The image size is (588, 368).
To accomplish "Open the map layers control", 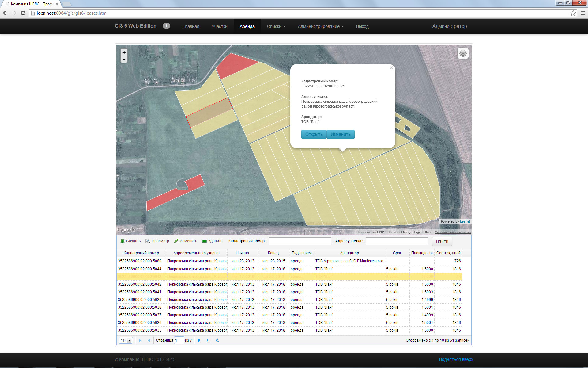I will pyautogui.click(x=463, y=54).
